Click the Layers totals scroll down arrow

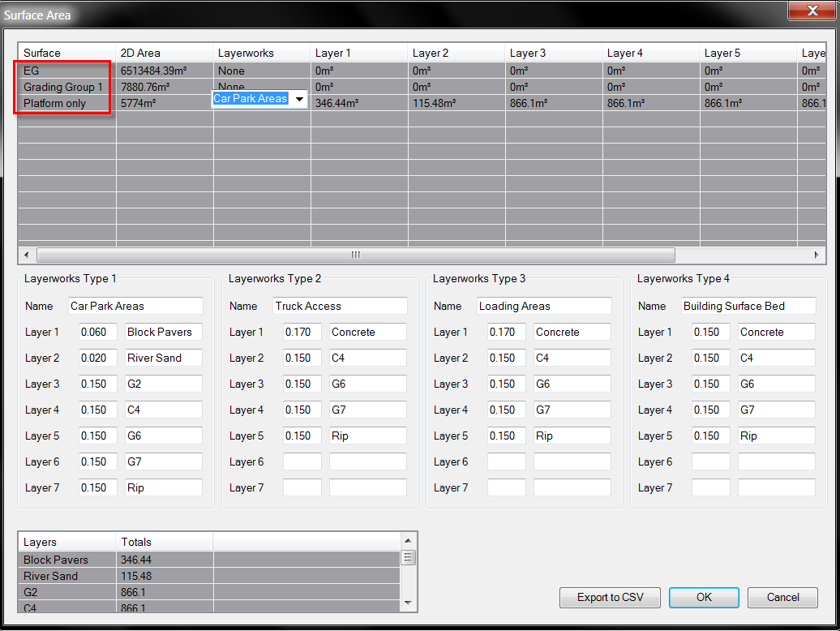click(408, 603)
